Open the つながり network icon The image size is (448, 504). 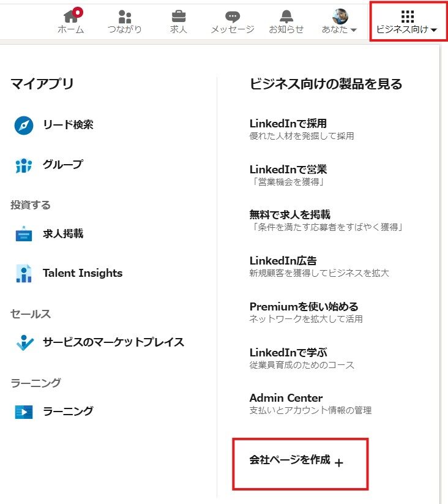(125, 17)
